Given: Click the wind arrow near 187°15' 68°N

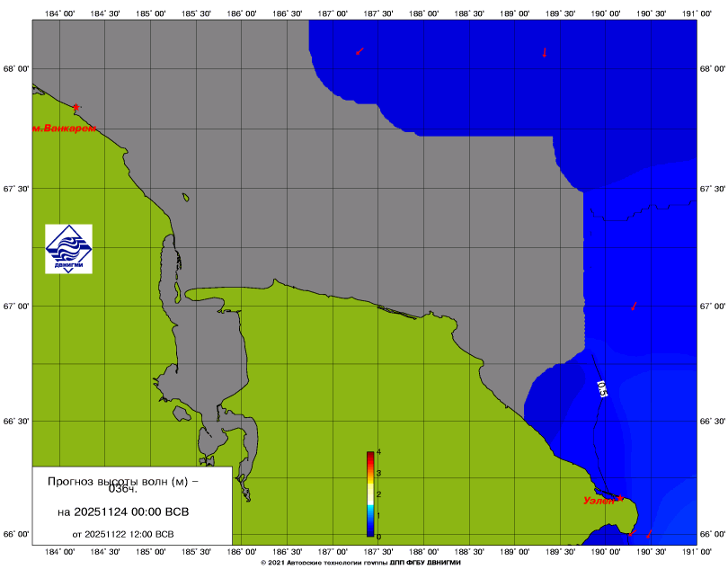Looking at the screenshot, I should coord(360,51).
